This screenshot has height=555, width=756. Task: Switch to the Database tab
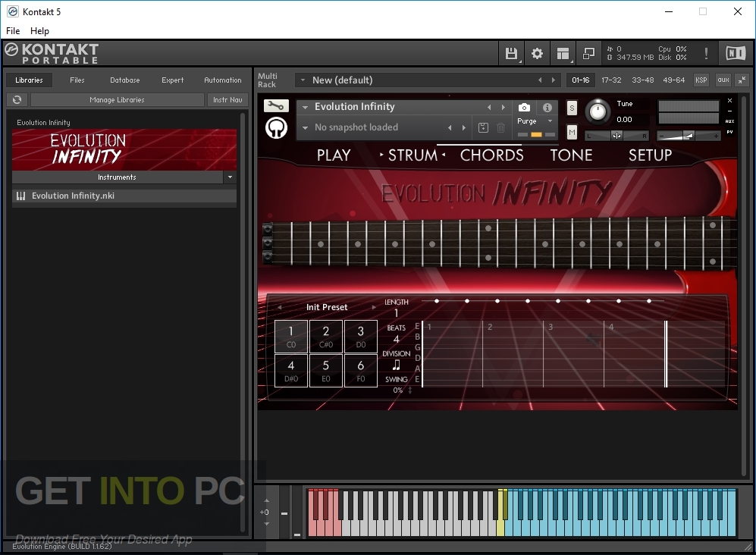[x=125, y=80]
